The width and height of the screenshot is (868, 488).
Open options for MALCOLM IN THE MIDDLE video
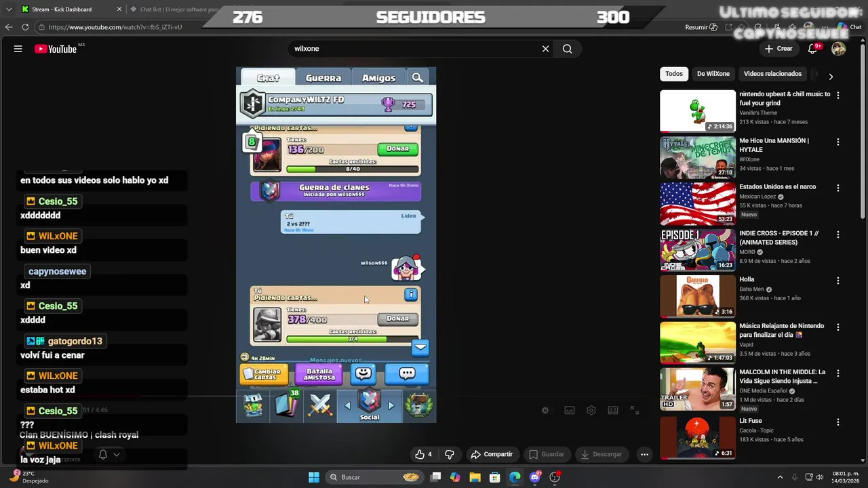838,373
